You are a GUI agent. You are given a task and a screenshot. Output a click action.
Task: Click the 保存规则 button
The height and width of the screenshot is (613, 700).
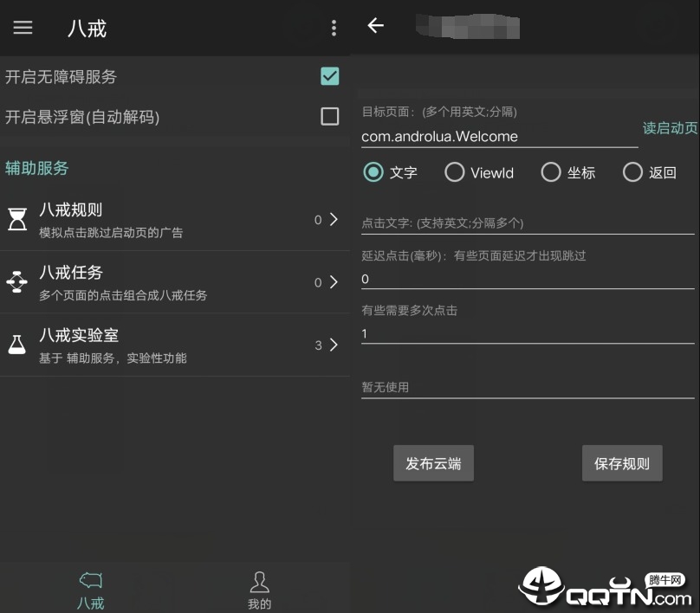click(x=622, y=463)
